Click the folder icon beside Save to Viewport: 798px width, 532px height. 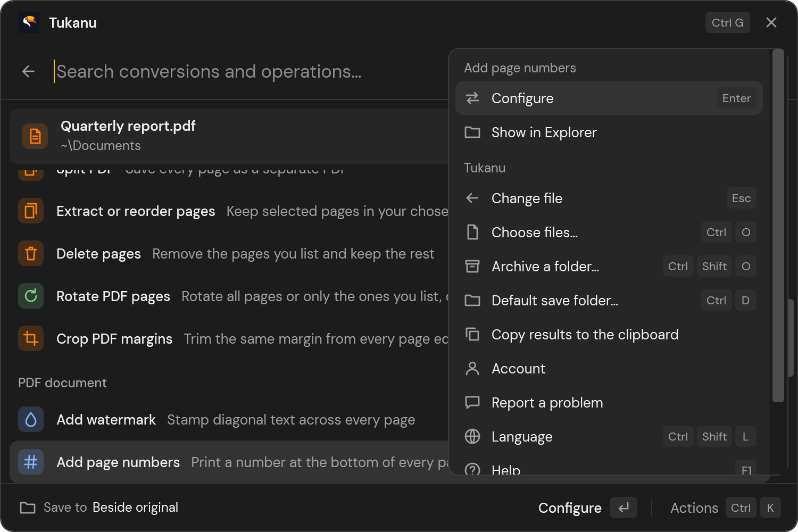coord(28,508)
